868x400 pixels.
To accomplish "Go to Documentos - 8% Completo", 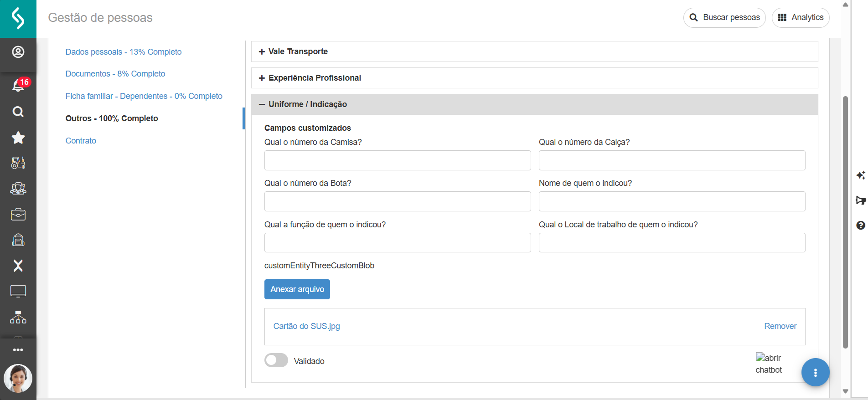I will point(115,74).
